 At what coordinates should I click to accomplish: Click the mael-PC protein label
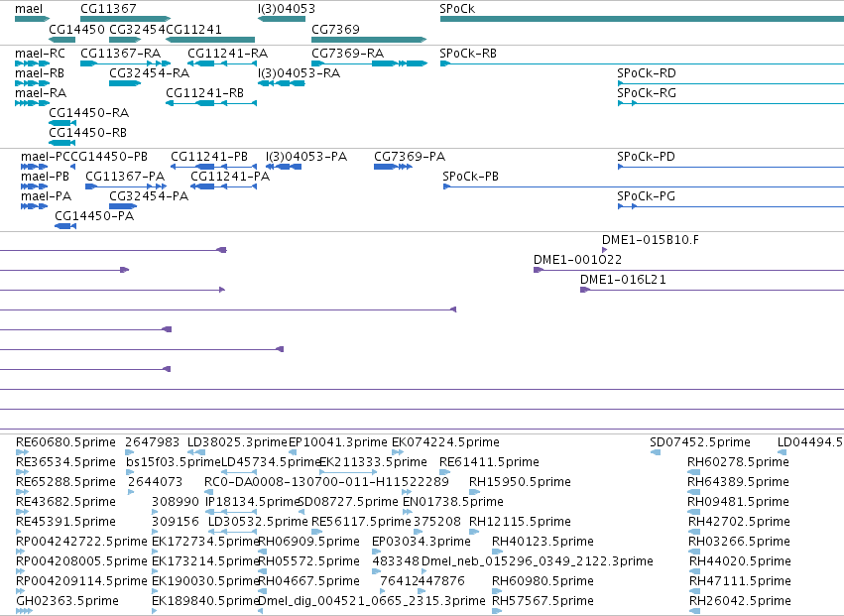[46, 157]
